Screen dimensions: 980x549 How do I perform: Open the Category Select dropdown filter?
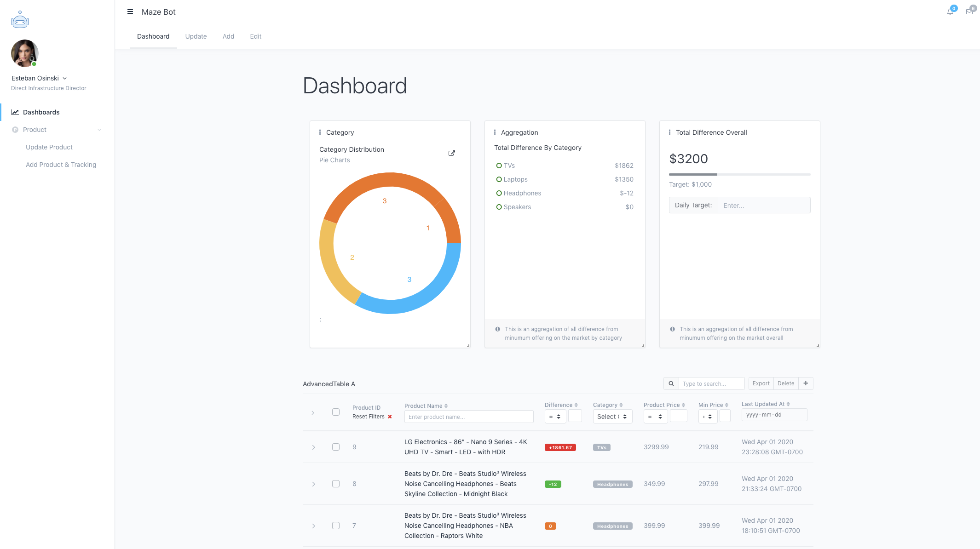pos(612,417)
